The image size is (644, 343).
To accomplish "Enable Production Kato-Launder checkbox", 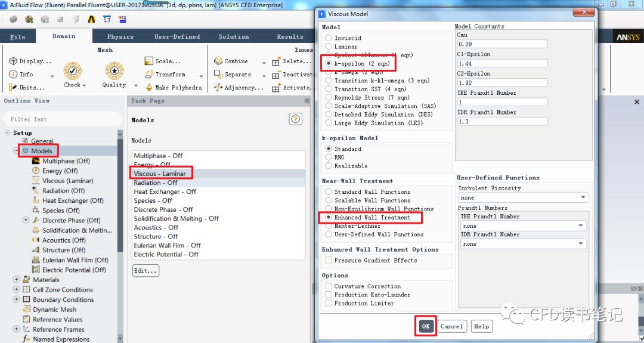I will tap(329, 295).
